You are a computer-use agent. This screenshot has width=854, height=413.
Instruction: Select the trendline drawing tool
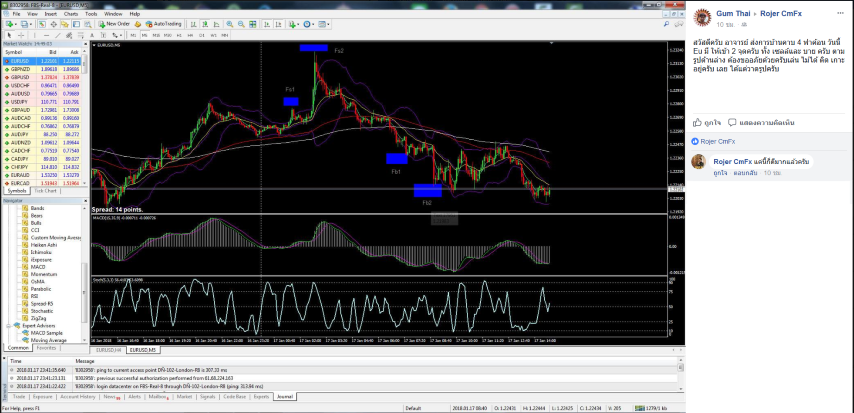tap(58, 35)
